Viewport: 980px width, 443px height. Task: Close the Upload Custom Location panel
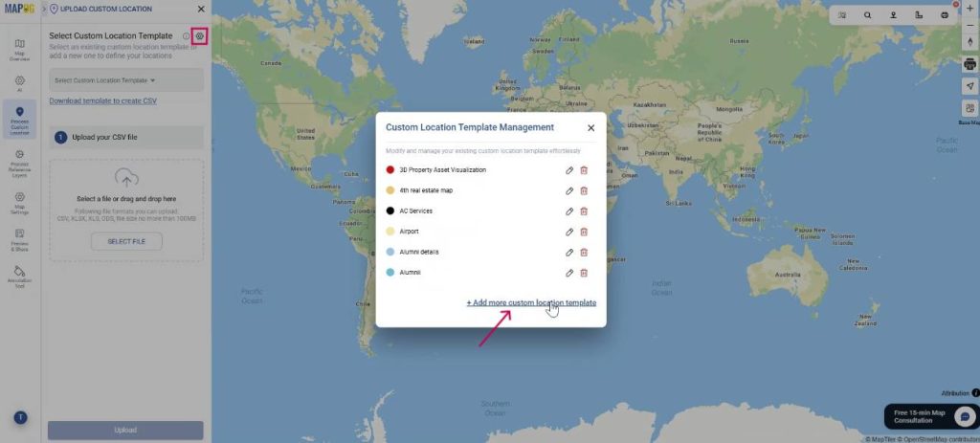click(201, 9)
